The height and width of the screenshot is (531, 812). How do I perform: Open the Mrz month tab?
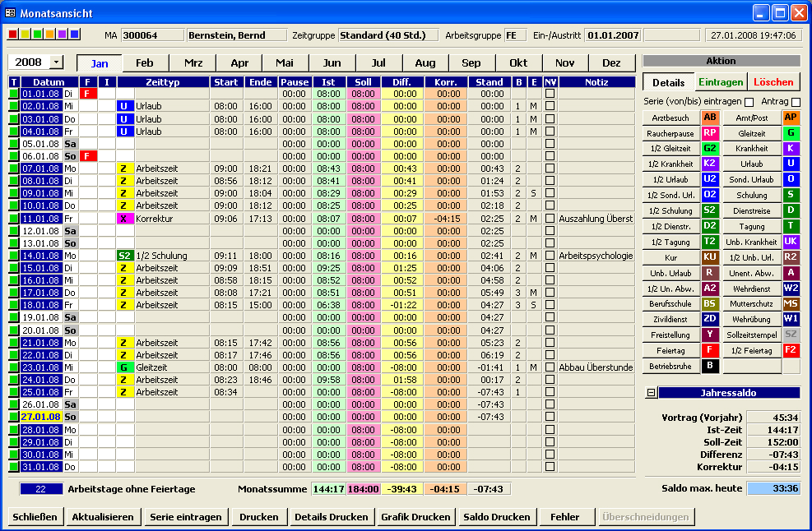(193, 62)
